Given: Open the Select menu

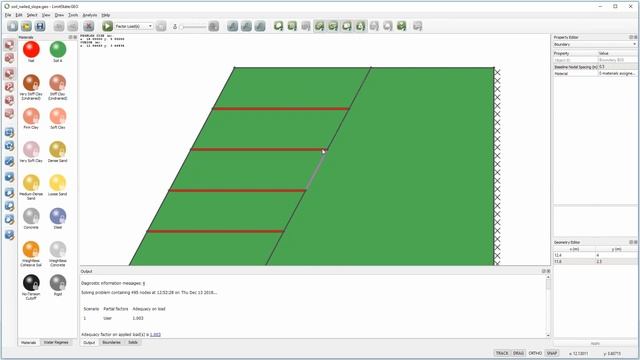Looking at the screenshot, I should click(32, 15).
